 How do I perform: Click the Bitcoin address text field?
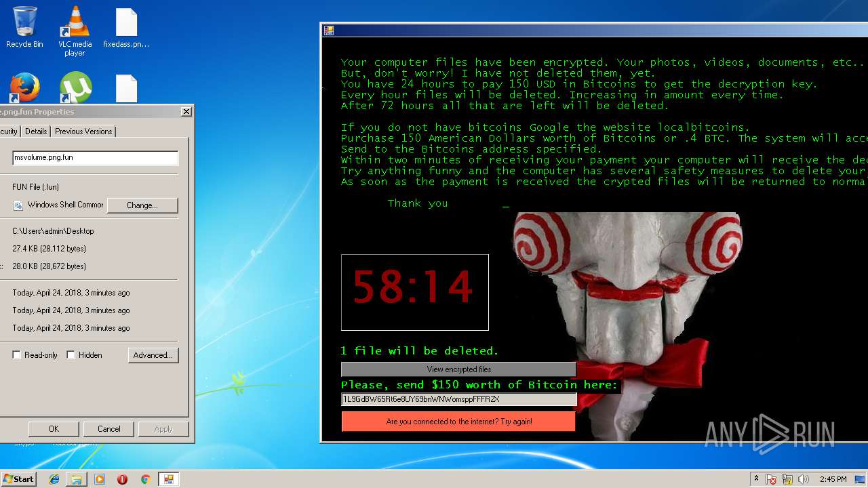pos(458,399)
